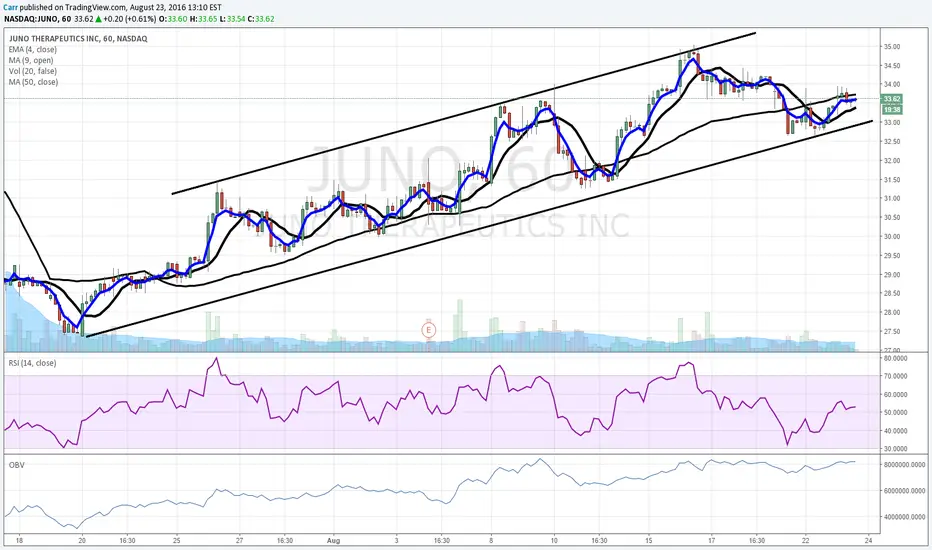Click date '15' on the time axis

[648, 541]
